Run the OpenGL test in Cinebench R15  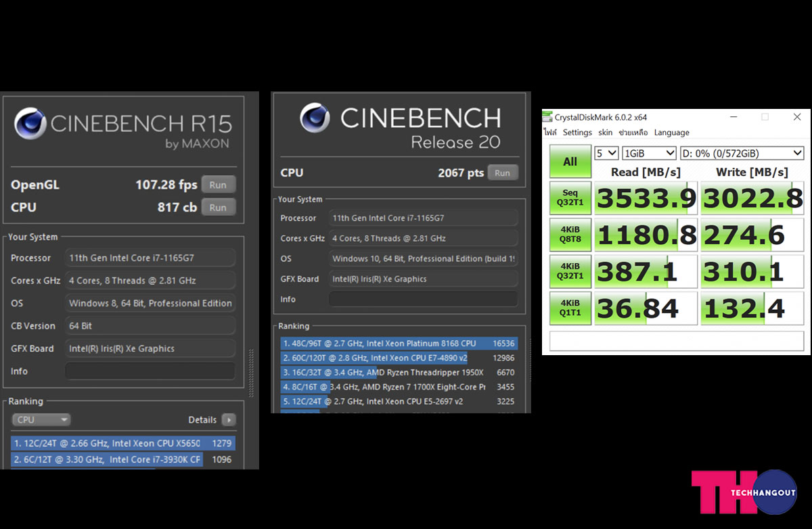tap(218, 185)
